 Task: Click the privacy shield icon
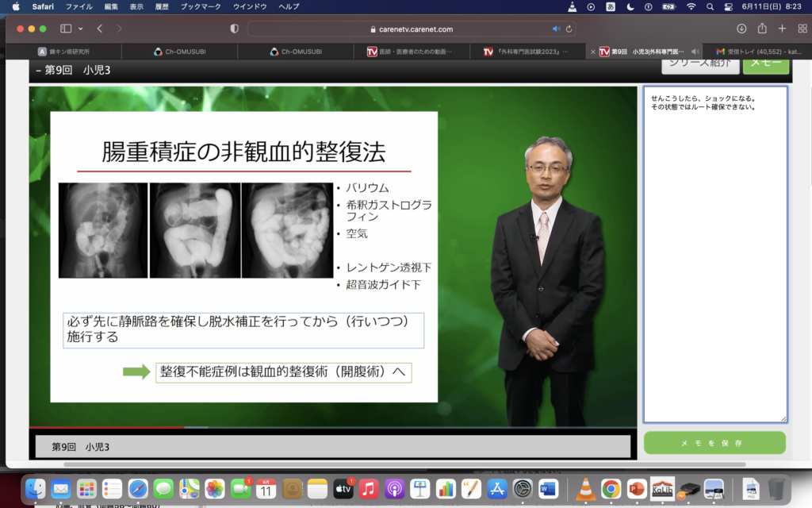tap(234, 29)
